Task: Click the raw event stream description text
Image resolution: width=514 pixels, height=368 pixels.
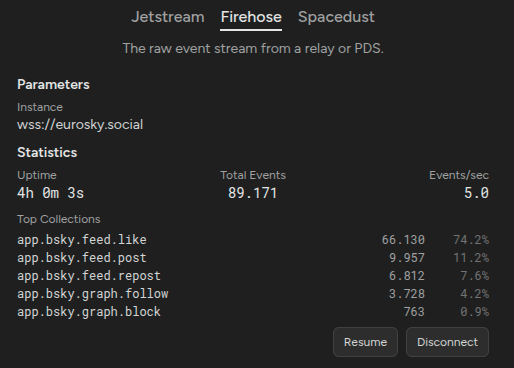Action: pos(253,49)
